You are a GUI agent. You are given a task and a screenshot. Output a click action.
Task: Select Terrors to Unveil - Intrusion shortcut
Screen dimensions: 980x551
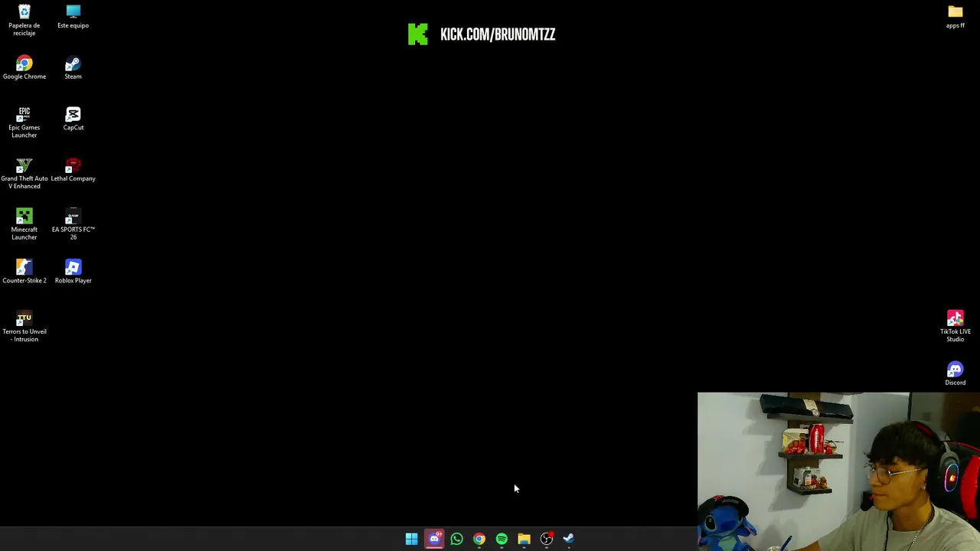(x=24, y=327)
